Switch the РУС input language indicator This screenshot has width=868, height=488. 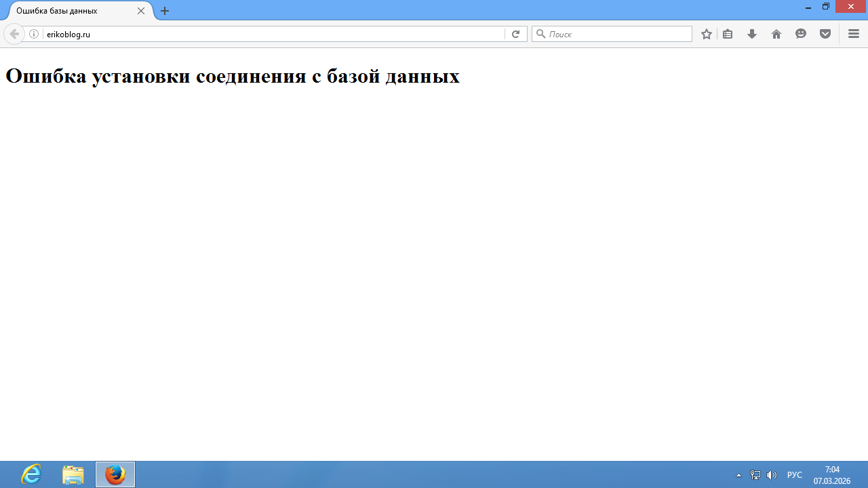(x=795, y=475)
